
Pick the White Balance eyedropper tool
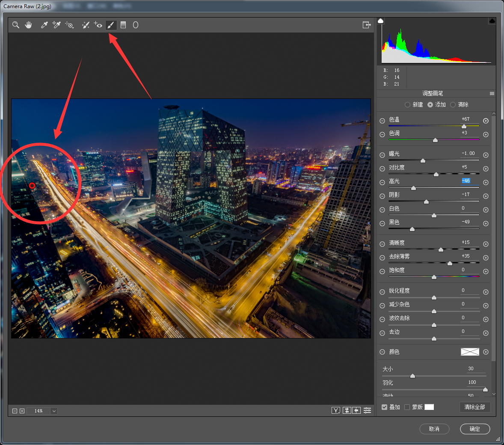click(44, 25)
